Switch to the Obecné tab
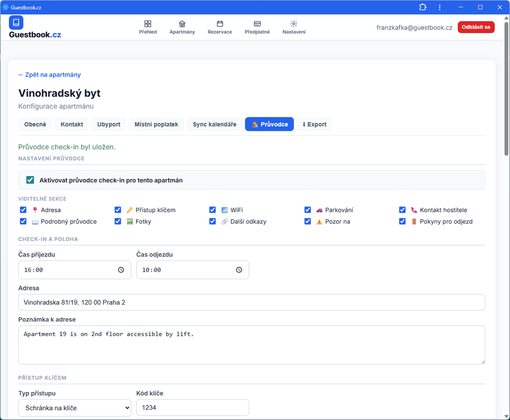510x420 pixels. (35, 124)
